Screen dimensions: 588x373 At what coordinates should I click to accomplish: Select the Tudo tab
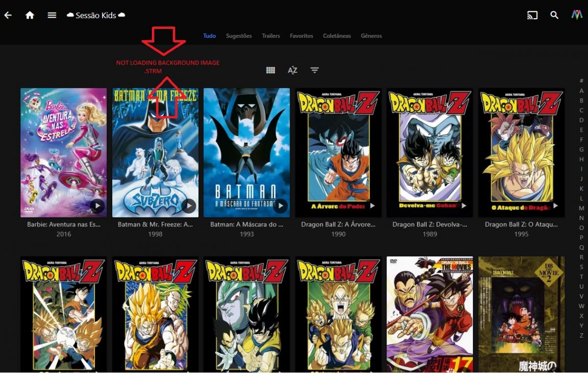click(x=209, y=36)
